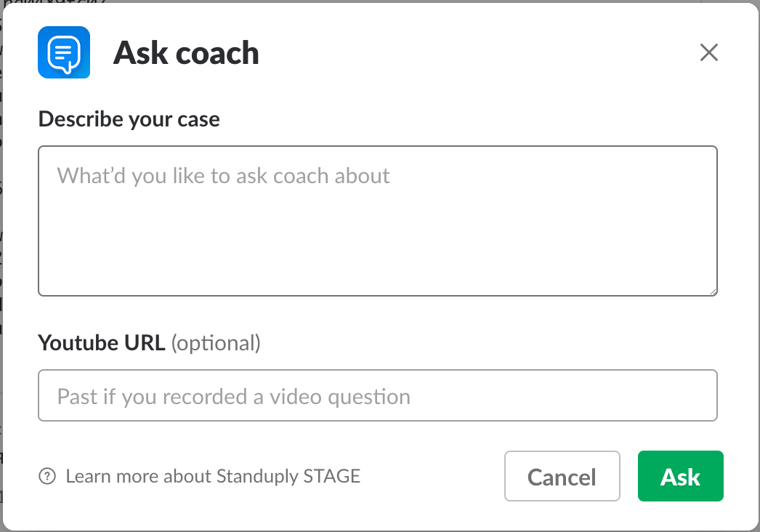760x532 pixels.
Task: Click the word "STAGE" in the footer link
Action: point(334,477)
